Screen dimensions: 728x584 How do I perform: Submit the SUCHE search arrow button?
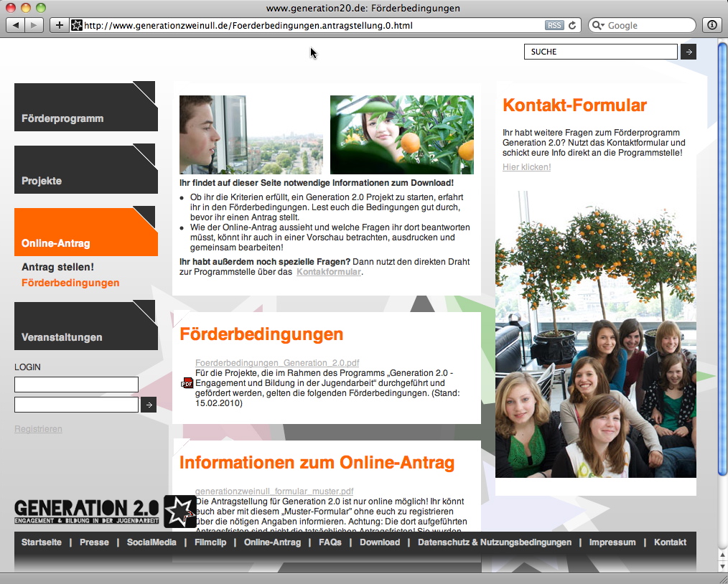pos(688,52)
